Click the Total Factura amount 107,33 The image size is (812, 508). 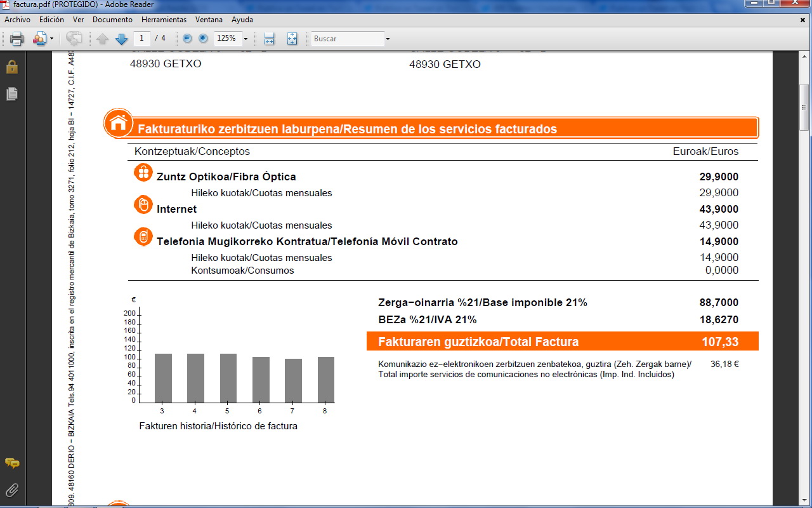(720, 342)
